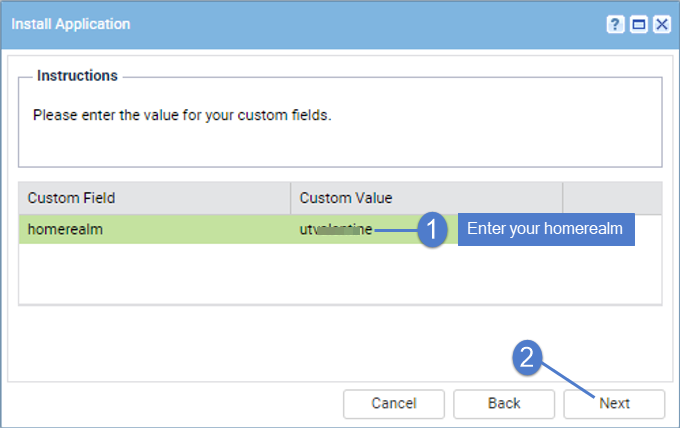680x438 pixels.
Task: Click the blank third column header
Action: (x=612, y=198)
